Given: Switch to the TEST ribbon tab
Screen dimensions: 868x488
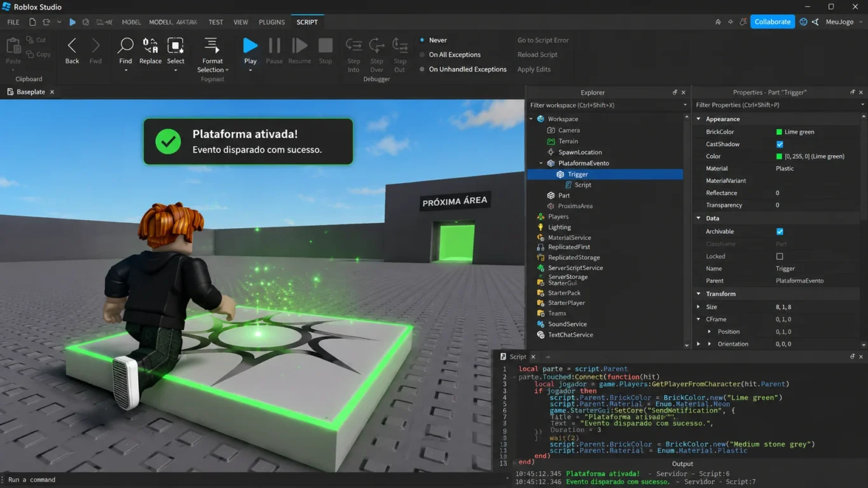Looking at the screenshot, I should click(216, 22).
